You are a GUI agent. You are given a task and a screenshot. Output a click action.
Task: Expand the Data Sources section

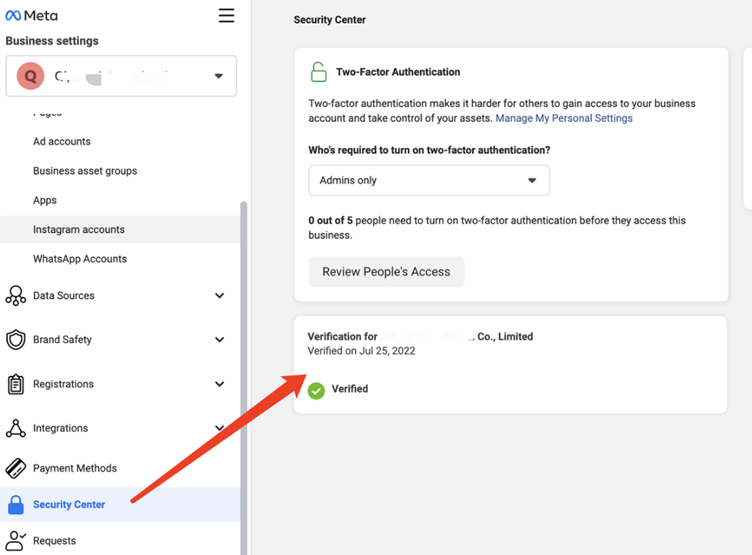pos(219,295)
